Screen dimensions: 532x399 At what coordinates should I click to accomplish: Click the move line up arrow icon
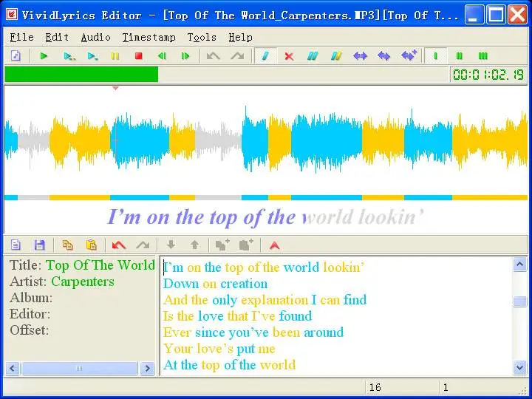195,245
